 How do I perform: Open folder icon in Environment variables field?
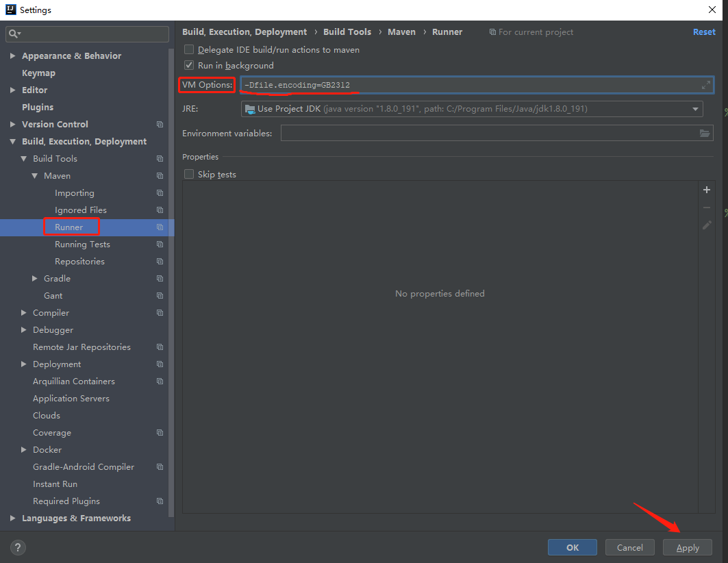(x=704, y=133)
